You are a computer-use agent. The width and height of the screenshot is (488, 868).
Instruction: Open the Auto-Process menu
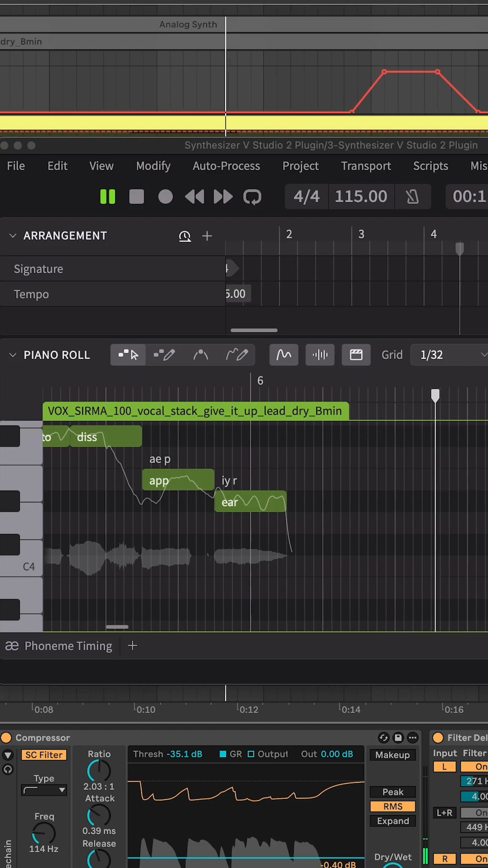tap(226, 166)
